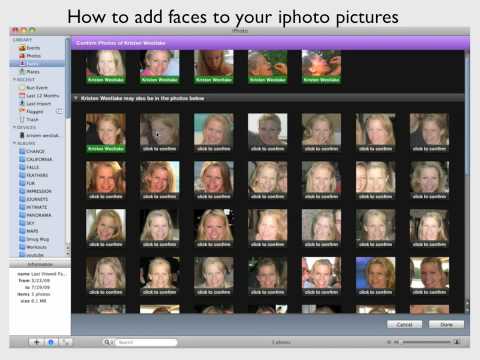The height and width of the screenshot is (360, 480).
Task: Click the sidebar scroll-down arrow
Action: [68, 254]
